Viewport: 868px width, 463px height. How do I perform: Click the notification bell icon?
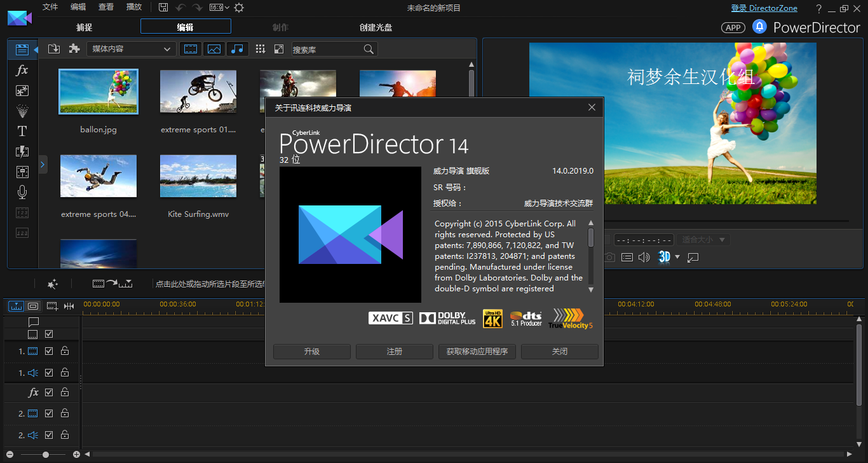(x=759, y=27)
